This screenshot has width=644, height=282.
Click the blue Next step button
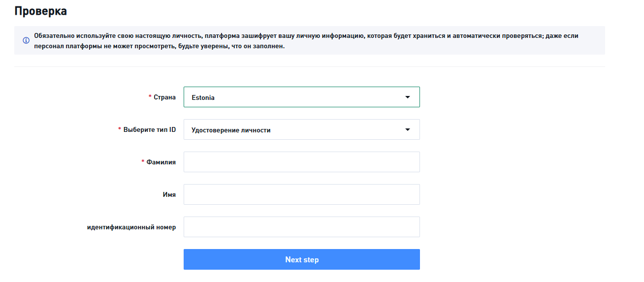tap(301, 259)
